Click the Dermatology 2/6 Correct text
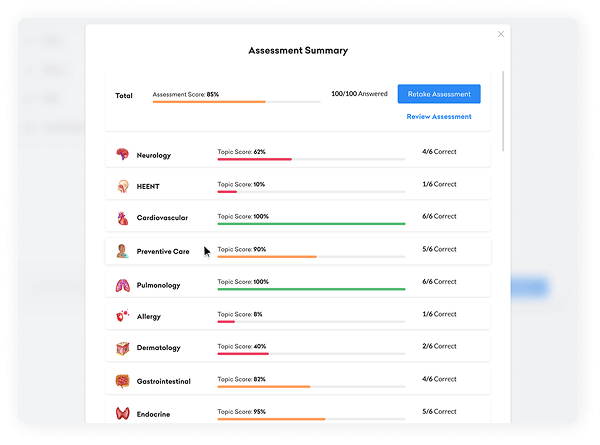Viewport: 600px width, 445px height. tap(438, 348)
